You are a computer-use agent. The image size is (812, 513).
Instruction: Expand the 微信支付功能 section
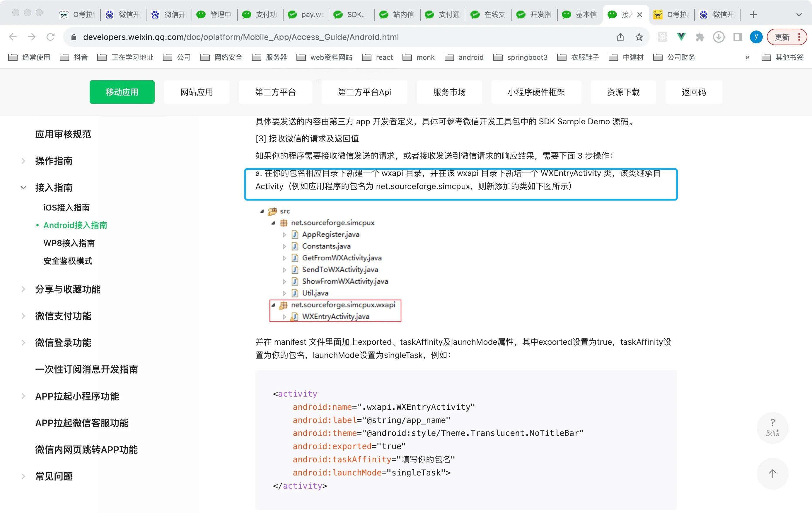point(63,315)
